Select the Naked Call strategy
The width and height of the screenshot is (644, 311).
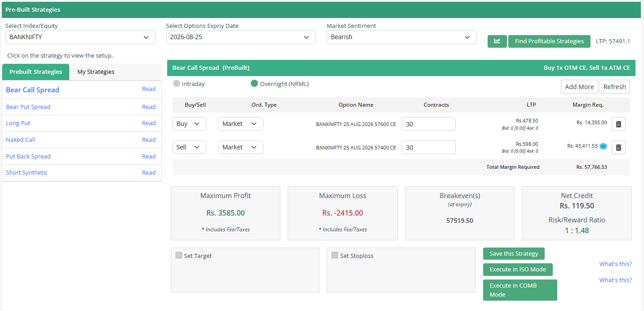click(20, 140)
